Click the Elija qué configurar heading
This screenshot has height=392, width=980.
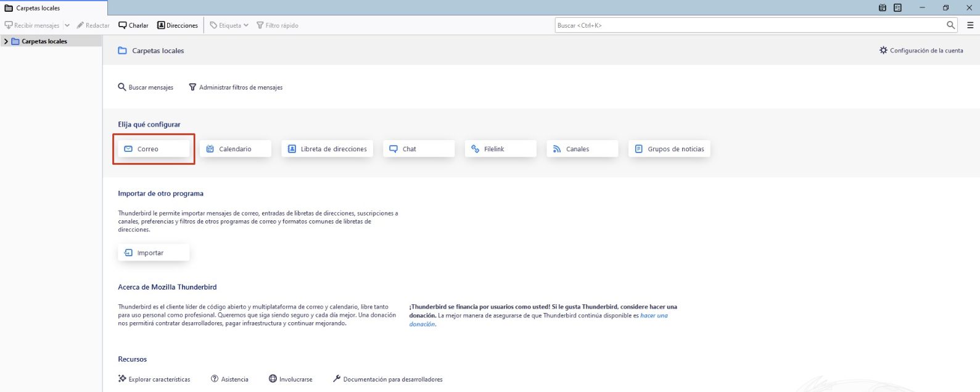tap(149, 124)
